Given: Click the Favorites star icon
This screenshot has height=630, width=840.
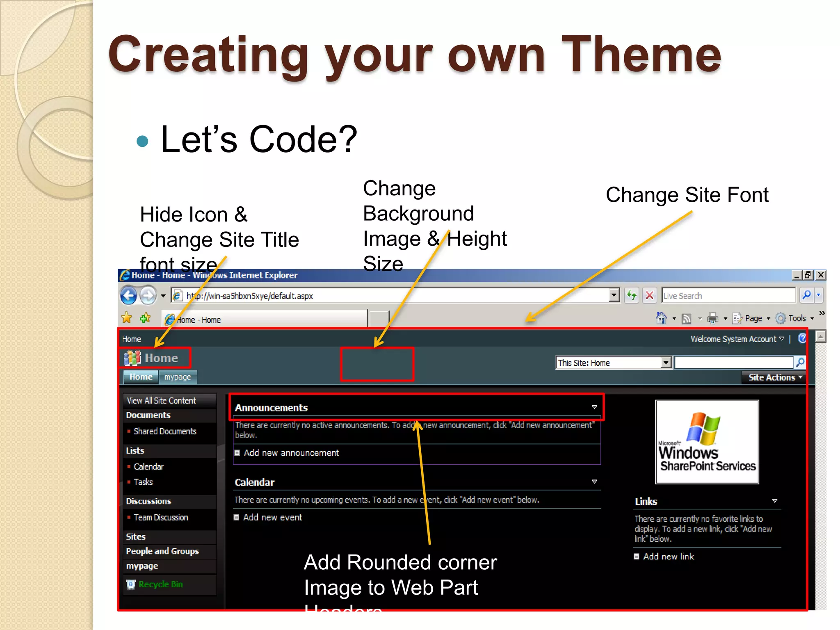Looking at the screenshot, I should pyautogui.click(x=127, y=318).
